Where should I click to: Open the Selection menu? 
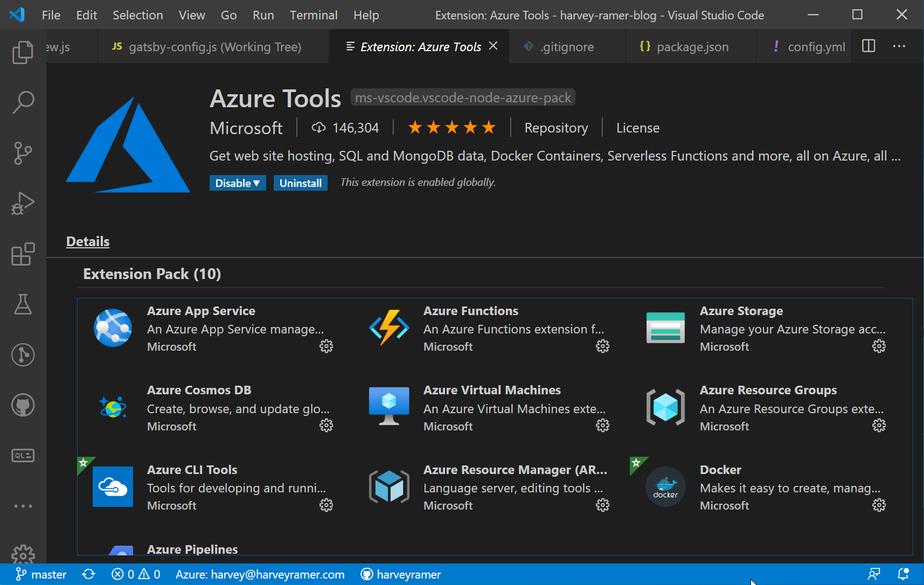tap(138, 15)
